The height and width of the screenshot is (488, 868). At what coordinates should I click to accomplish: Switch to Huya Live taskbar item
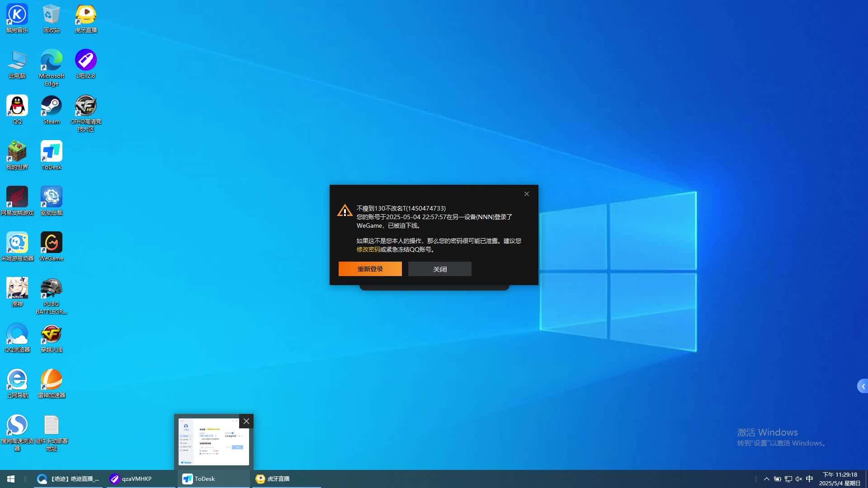tap(286, 479)
